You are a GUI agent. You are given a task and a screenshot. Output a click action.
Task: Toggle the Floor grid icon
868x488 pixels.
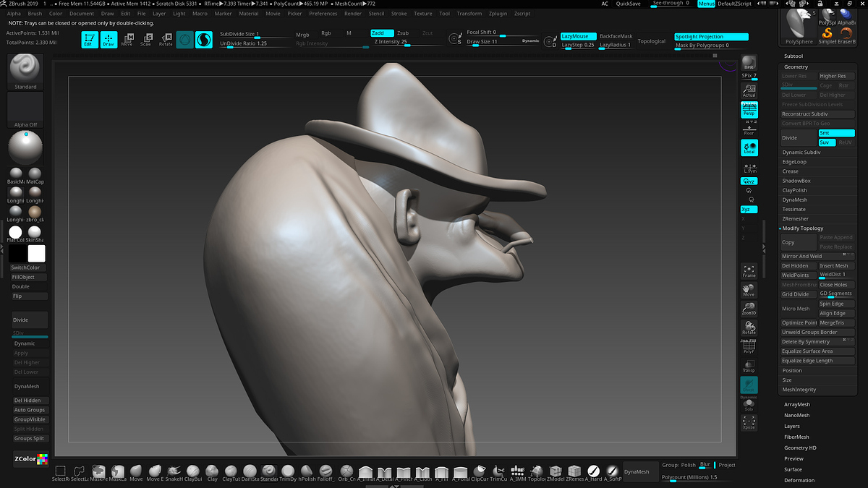[x=749, y=129]
